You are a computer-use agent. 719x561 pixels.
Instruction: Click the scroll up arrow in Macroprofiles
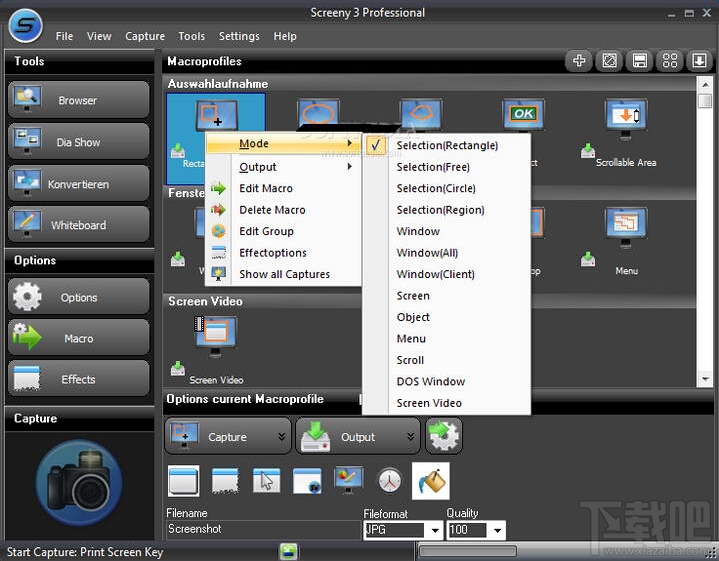click(x=705, y=84)
